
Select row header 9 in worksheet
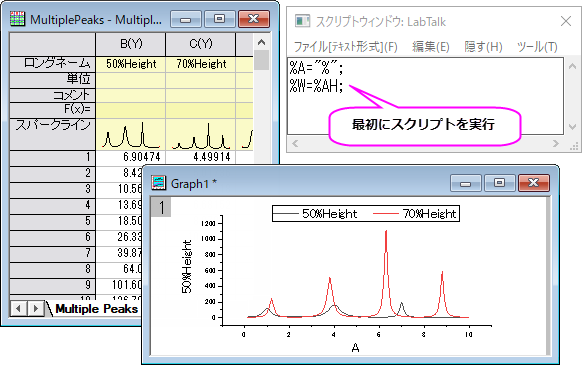pos(52,285)
